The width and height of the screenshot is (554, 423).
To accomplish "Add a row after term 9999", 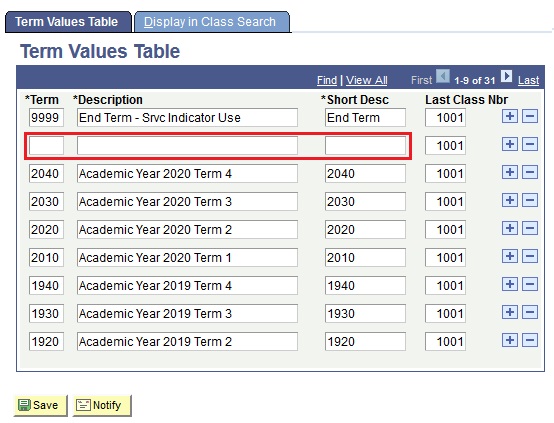I will click(x=509, y=116).
